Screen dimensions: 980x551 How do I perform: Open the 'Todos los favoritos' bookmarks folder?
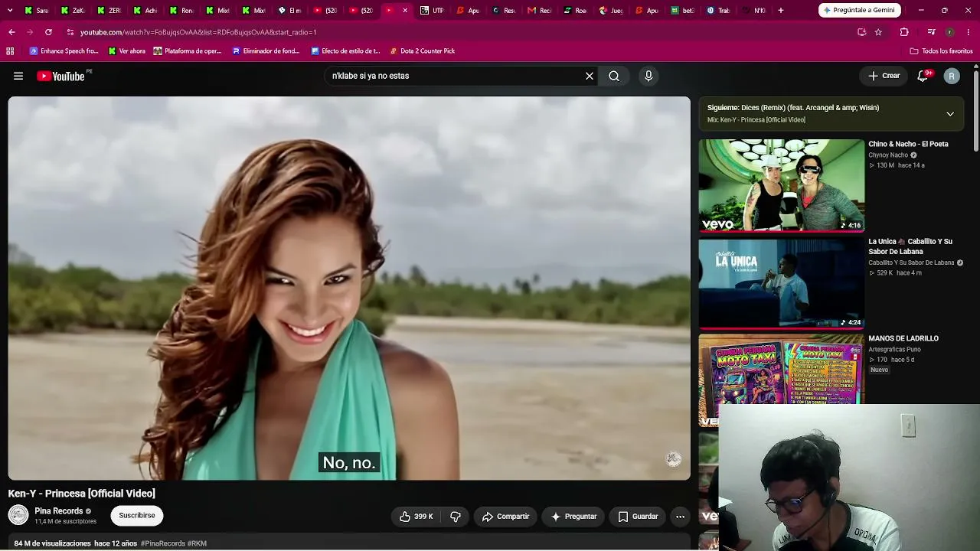(x=941, y=51)
